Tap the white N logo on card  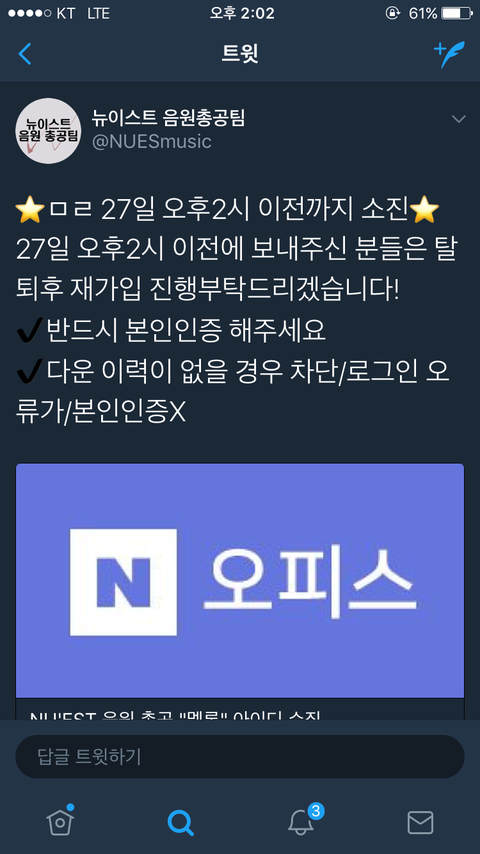(x=124, y=582)
